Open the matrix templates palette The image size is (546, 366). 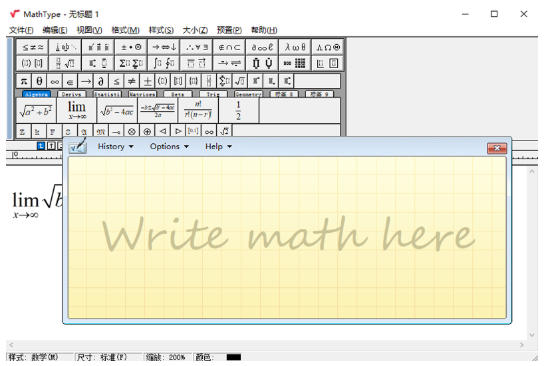(x=295, y=63)
